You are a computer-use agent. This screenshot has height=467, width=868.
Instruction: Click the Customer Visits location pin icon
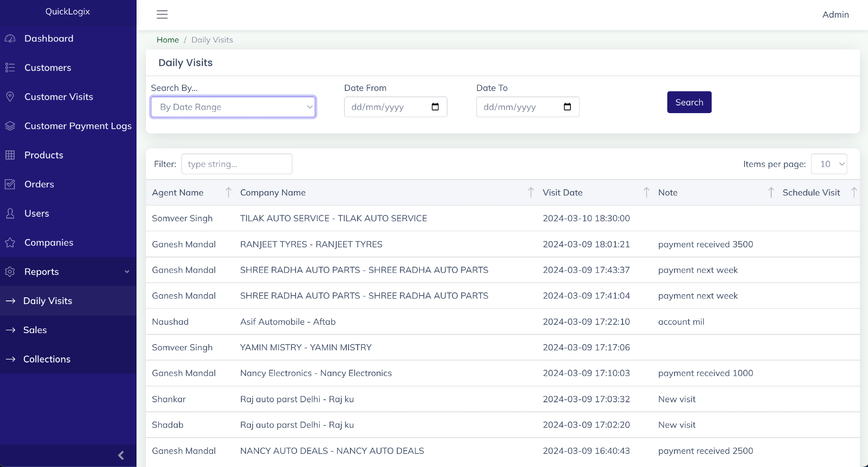pyautogui.click(x=10, y=97)
